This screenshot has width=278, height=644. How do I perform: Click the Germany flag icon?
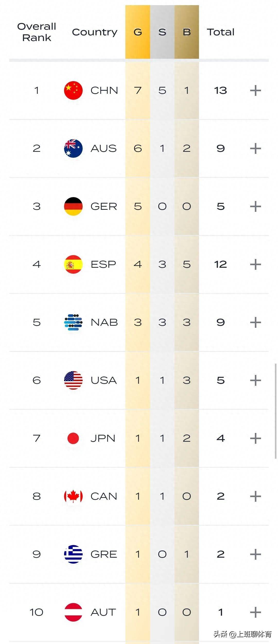point(73,206)
